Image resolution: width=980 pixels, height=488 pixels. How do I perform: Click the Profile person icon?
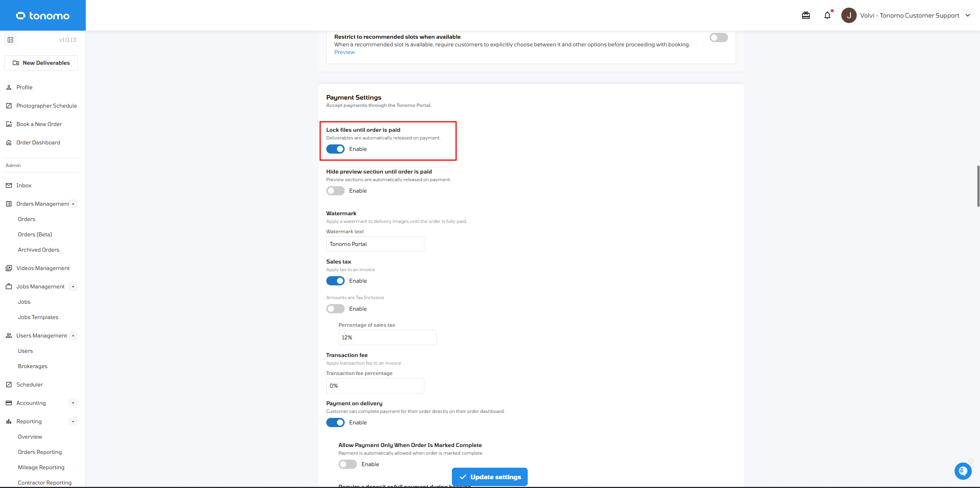point(9,87)
